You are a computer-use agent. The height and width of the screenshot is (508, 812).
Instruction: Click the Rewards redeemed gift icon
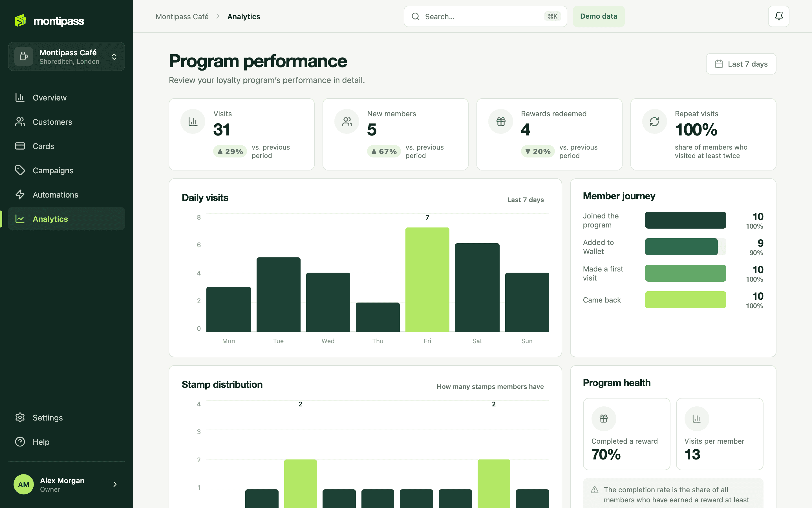[501, 121]
